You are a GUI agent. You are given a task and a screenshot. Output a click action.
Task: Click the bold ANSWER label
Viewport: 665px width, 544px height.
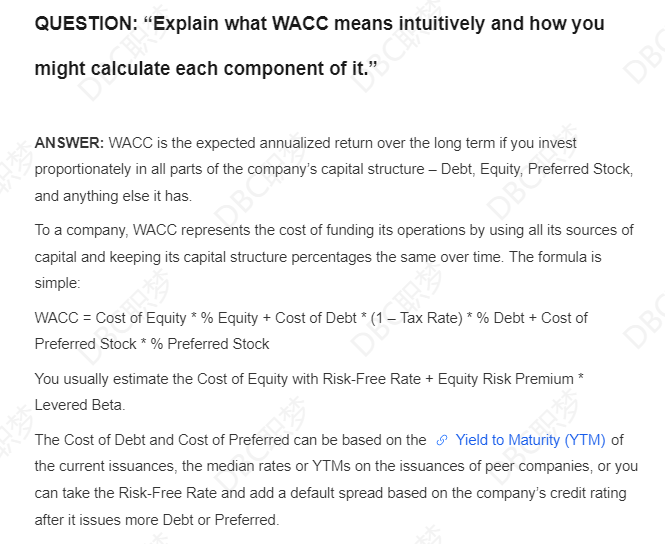point(69,143)
